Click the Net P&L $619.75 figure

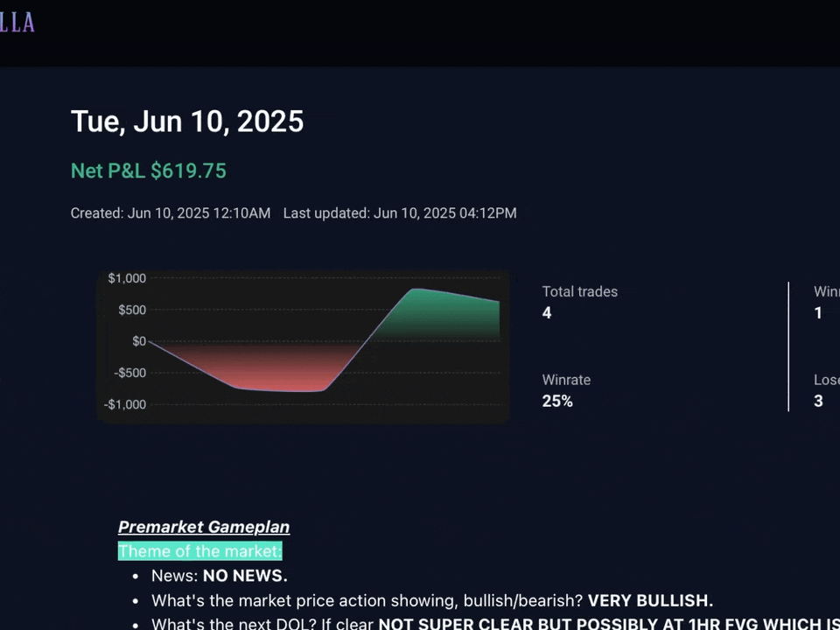pos(148,171)
